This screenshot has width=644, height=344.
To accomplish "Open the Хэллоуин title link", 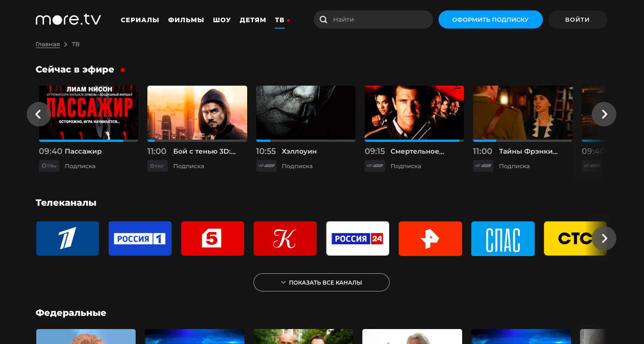I will 299,151.
